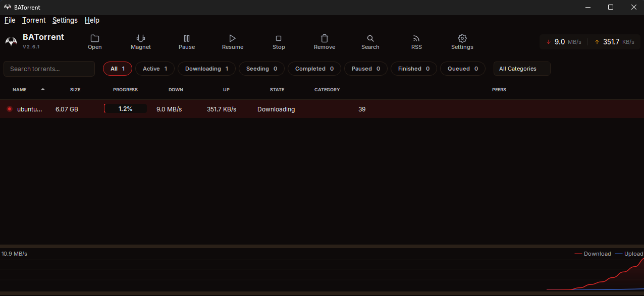
Task: Click the 1.2% progress bar
Action: 125,108
